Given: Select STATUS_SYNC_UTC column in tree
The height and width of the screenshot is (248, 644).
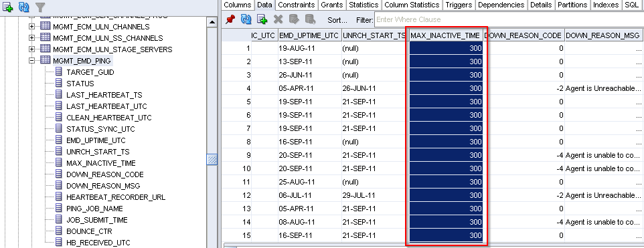Looking at the screenshot, I should point(100,129).
